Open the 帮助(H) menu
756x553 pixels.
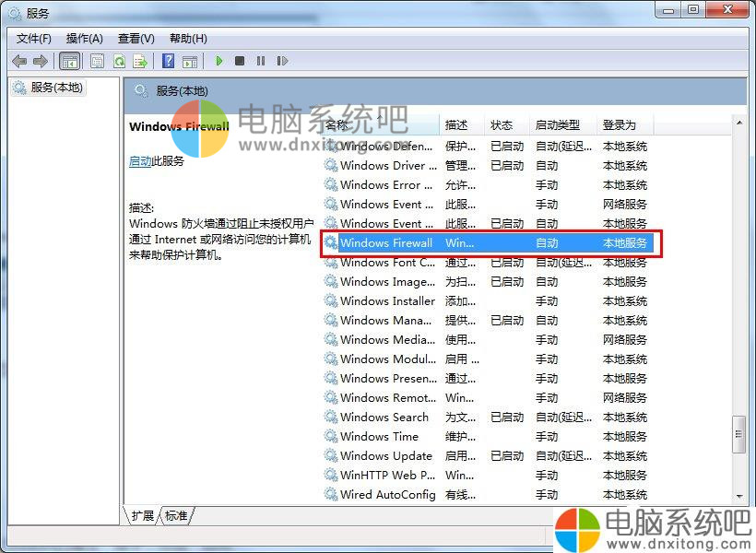pos(188,39)
